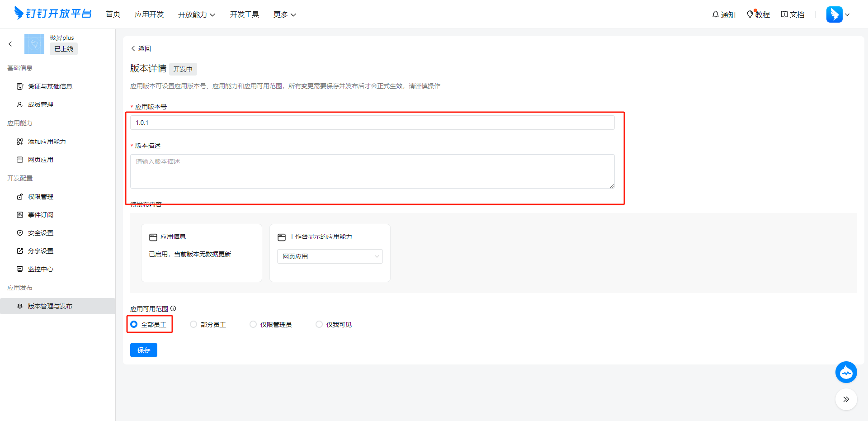Click the 保存 save button
This screenshot has height=421, width=868.
point(144,350)
